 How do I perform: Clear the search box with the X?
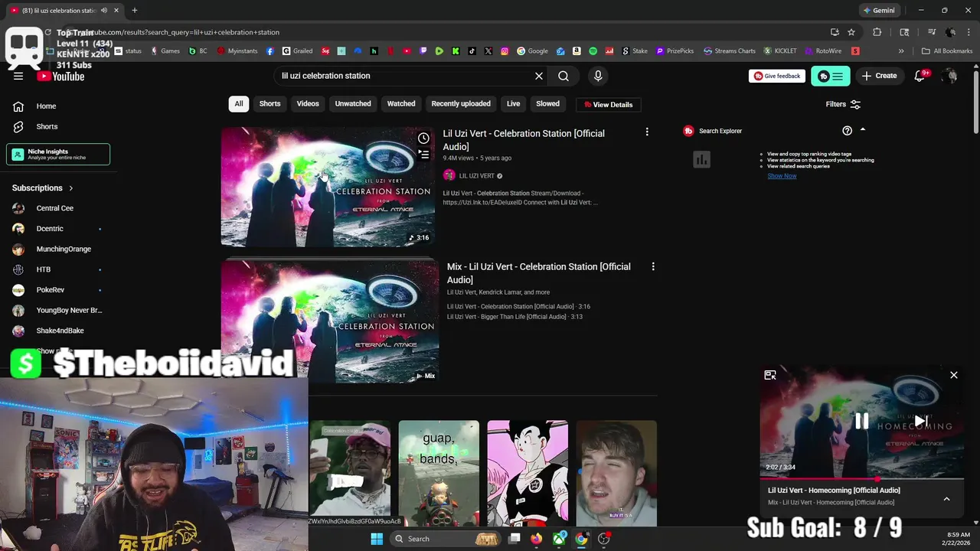[539, 76]
